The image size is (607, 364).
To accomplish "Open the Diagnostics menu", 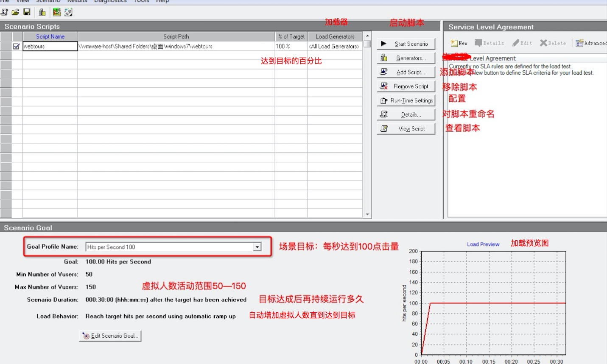I will point(110,1).
